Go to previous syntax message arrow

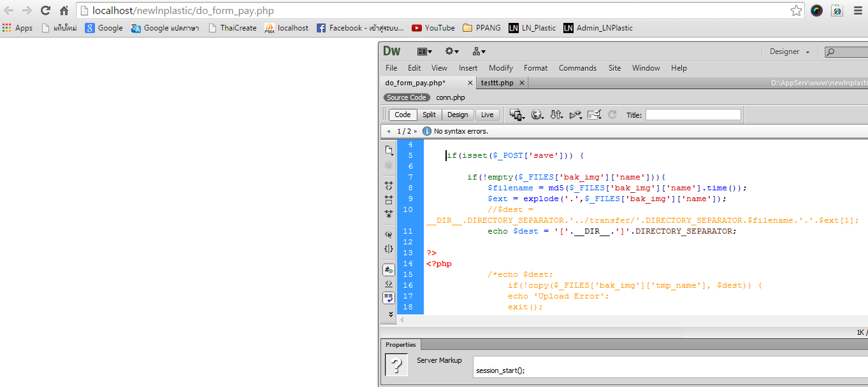389,131
